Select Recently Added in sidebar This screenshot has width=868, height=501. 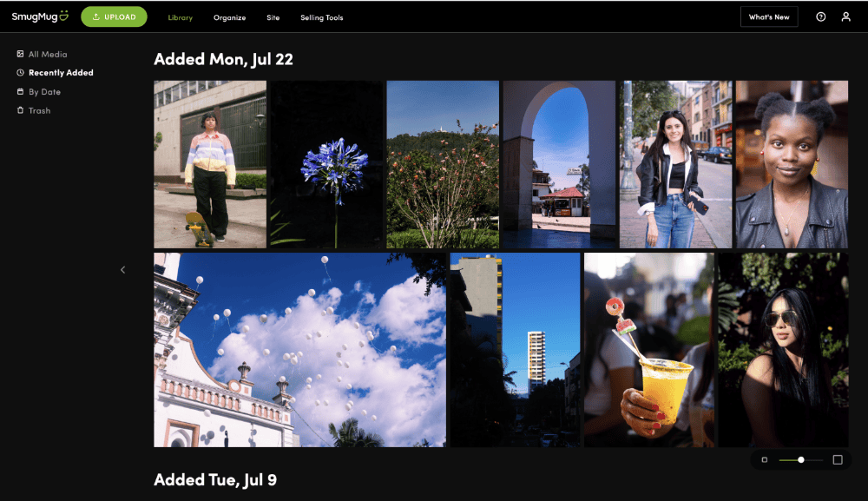(x=55, y=73)
